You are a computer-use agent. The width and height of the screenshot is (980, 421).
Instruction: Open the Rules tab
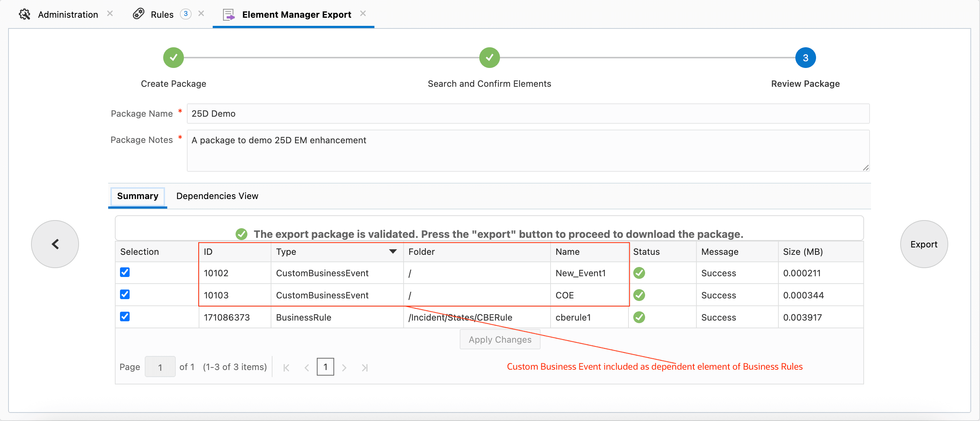(x=162, y=14)
